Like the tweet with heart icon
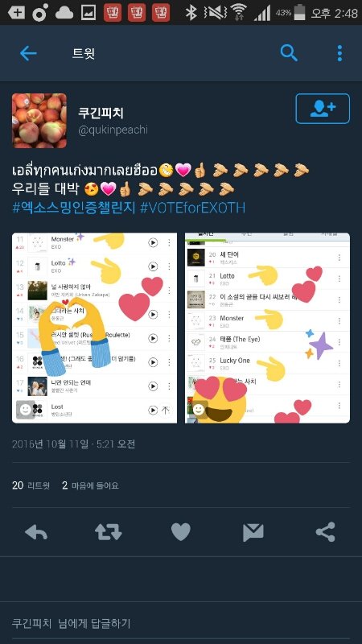Screen dimensions: 362x644 click(x=180, y=532)
